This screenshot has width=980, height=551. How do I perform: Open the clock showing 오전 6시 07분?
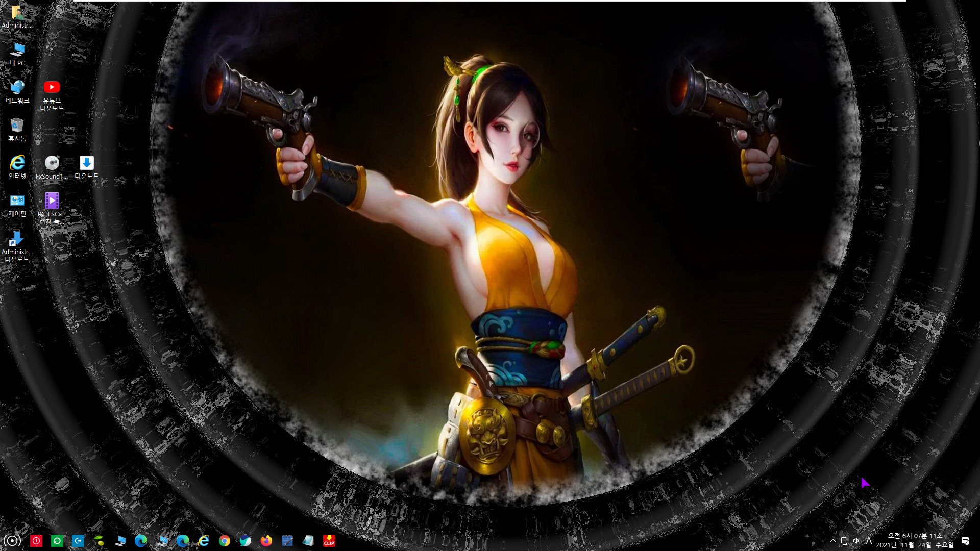[915, 540]
